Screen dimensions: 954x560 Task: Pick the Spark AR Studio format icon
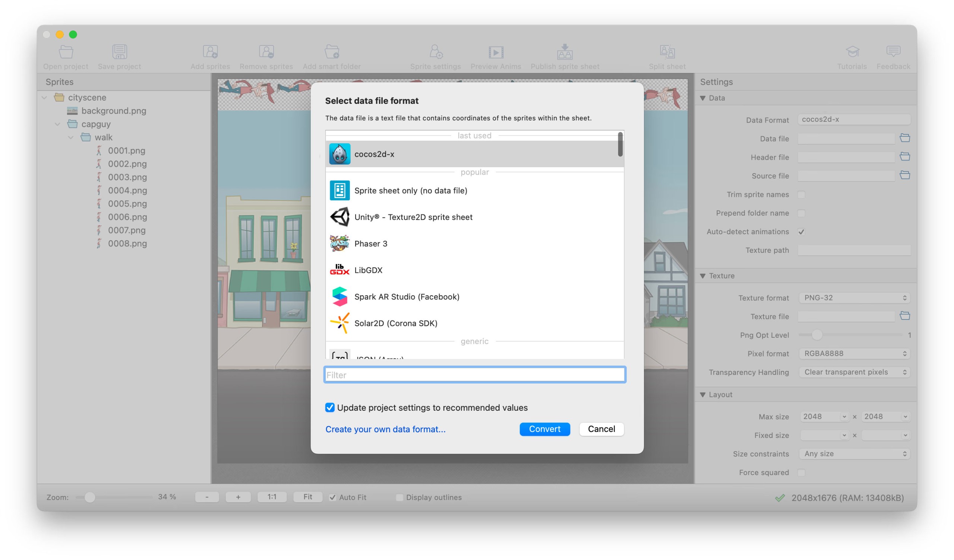(339, 296)
